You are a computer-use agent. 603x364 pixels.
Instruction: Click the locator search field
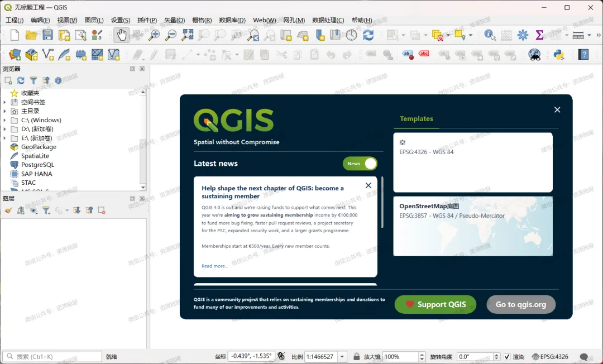click(x=52, y=357)
